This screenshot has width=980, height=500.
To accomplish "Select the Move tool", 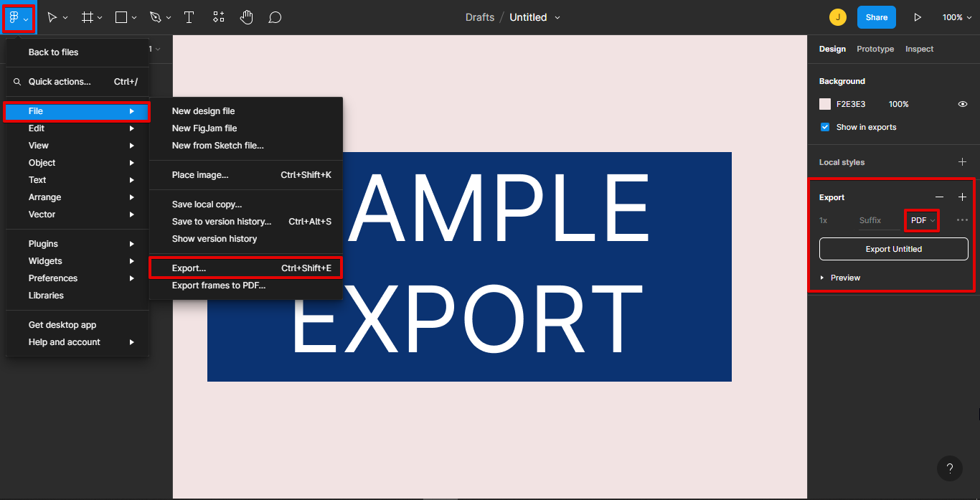I will point(52,17).
